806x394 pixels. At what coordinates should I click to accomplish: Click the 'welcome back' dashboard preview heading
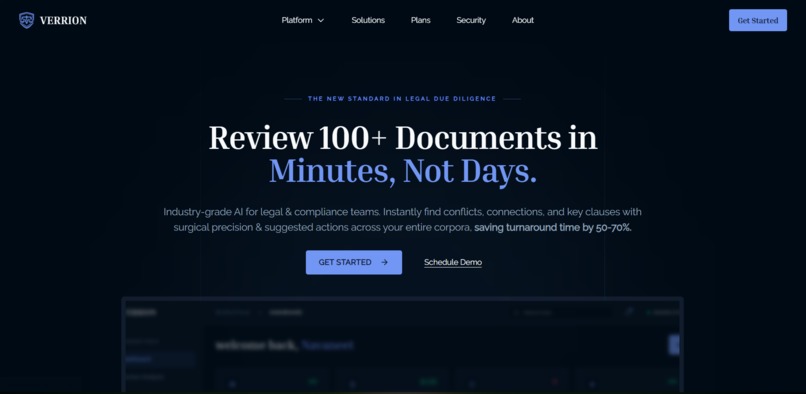[284, 345]
